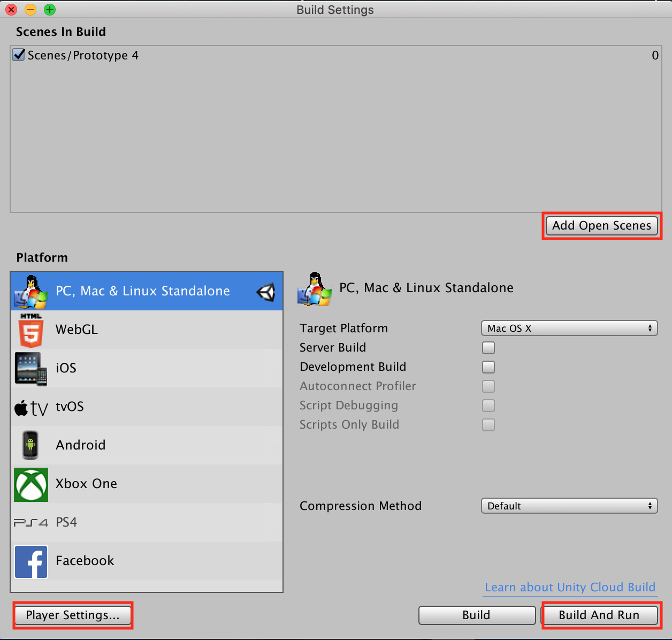Image resolution: width=672 pixels, height=640 pixels.
Task: Click the Build Settings window title
Action: [335, 10]
